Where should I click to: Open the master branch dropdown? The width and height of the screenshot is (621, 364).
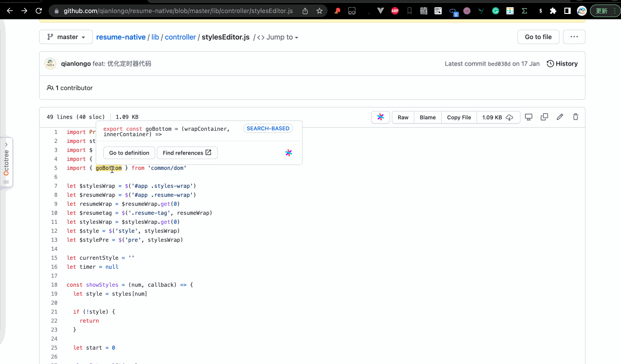[x=66, y=37]
